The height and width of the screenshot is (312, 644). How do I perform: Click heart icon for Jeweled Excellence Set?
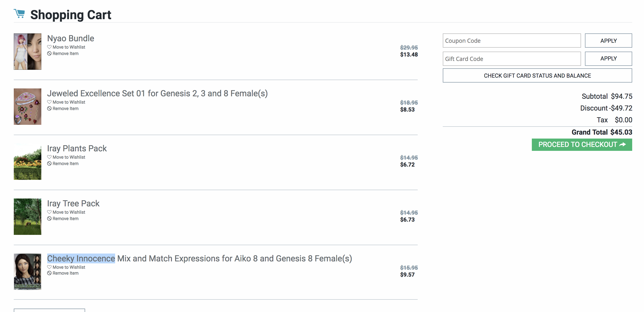[x=49, y=102]
